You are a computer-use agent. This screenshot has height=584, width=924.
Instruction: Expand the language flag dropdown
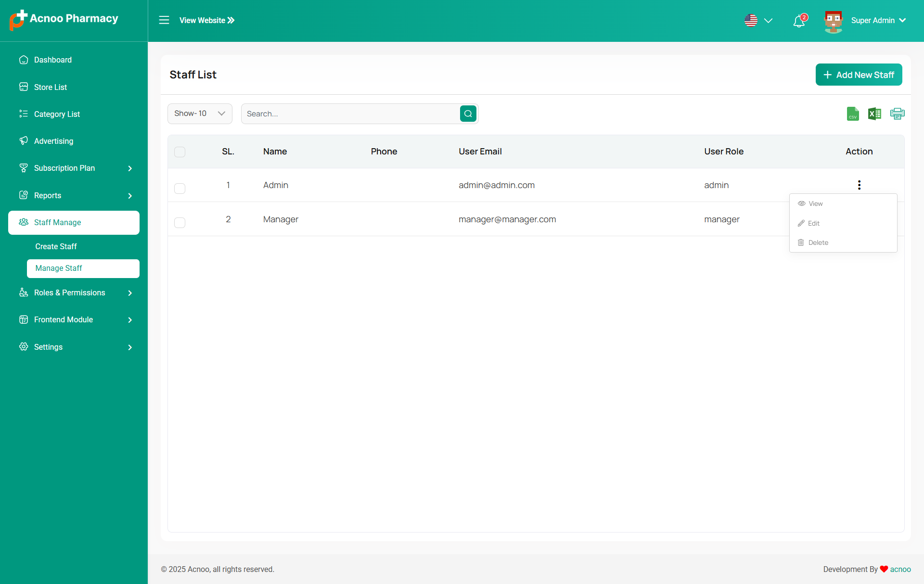[758, 21]
